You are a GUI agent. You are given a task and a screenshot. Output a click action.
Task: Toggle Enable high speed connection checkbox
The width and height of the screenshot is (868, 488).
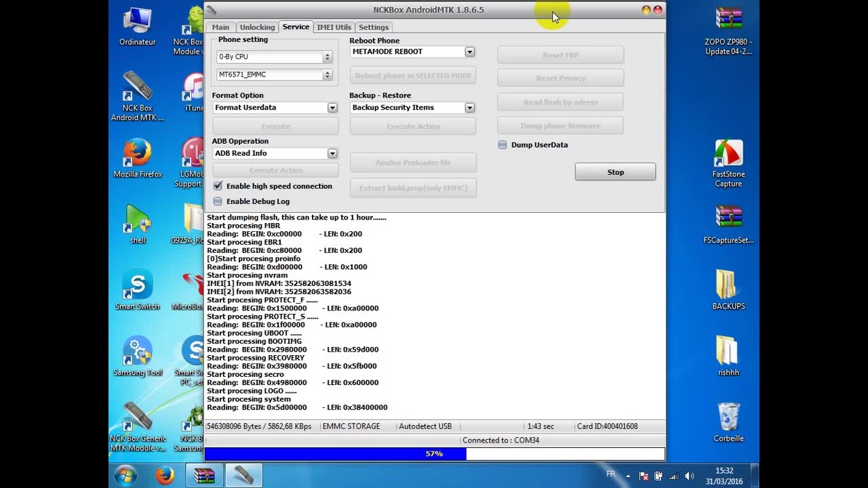tap(218, 186)
